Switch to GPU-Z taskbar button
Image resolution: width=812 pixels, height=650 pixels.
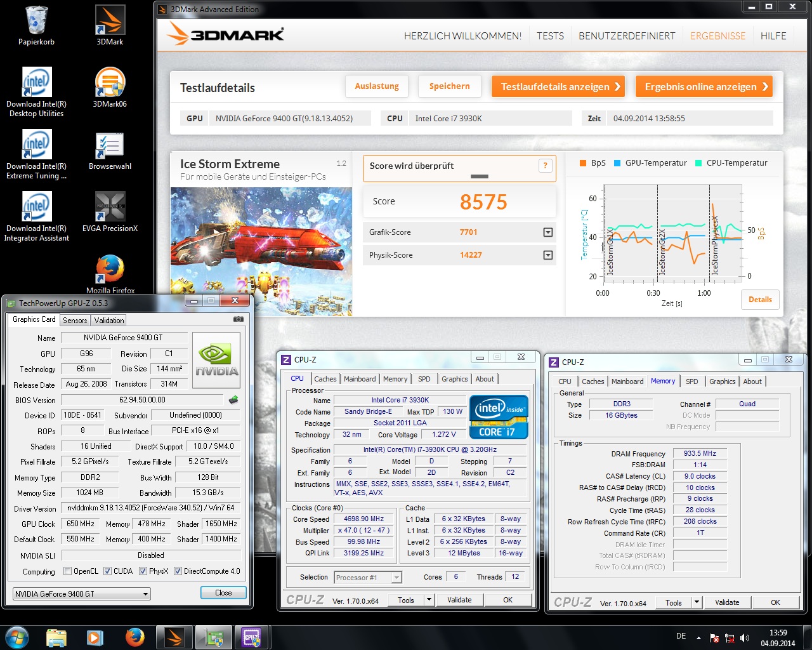point(213,637)
